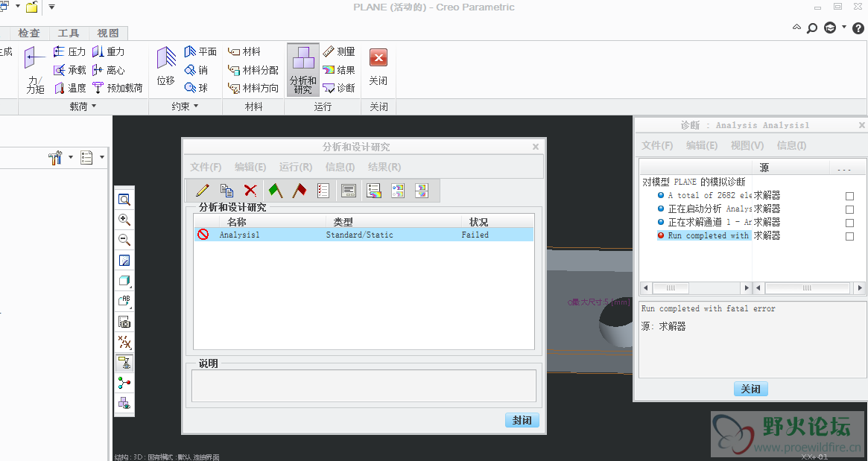The width and height of the screenshot is (868, 461).
Task: Add 预加载荷 preload
Action: (x=118, y=88)
